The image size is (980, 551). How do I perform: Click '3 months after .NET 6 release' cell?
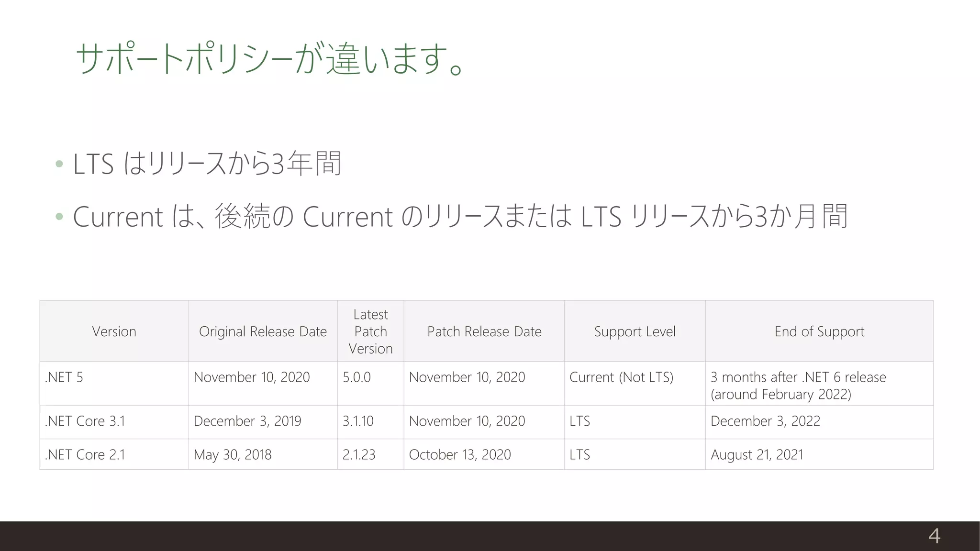(x=819, y=384)
